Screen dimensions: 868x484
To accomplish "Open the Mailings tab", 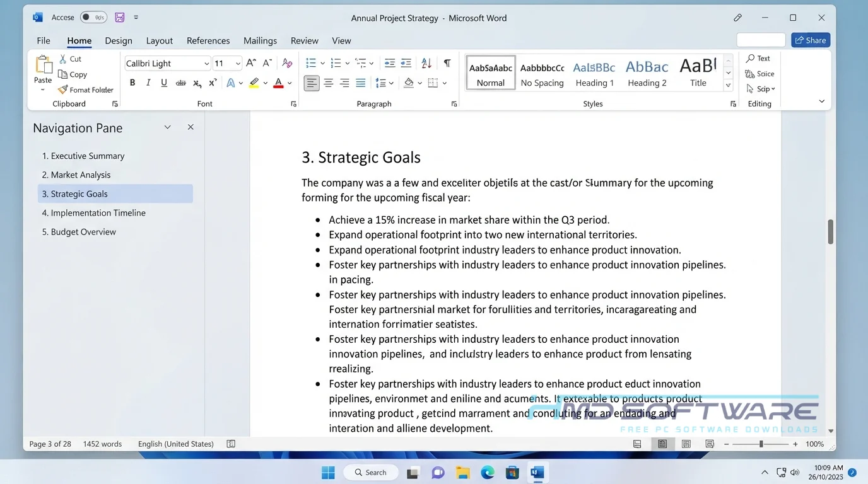I will click(260, 40).
